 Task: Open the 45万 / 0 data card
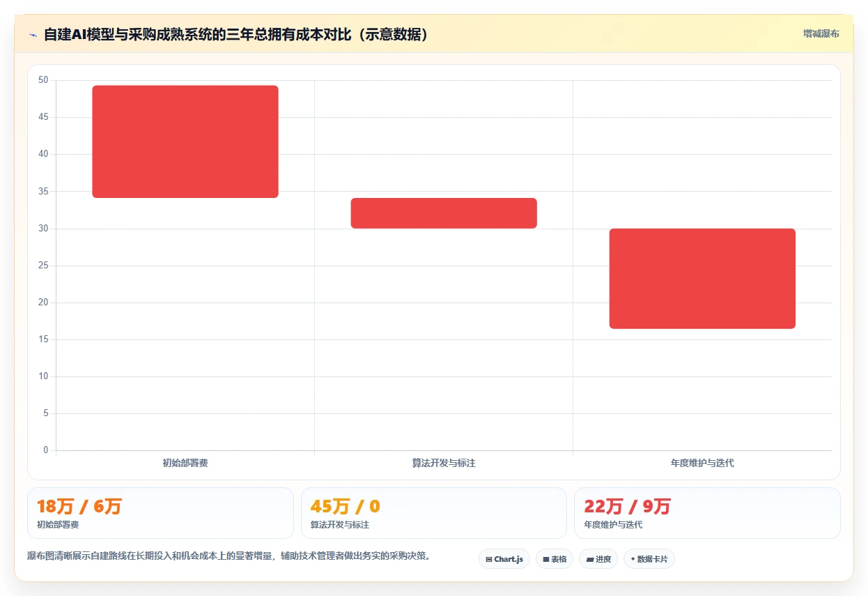click(x=434, y=513)
